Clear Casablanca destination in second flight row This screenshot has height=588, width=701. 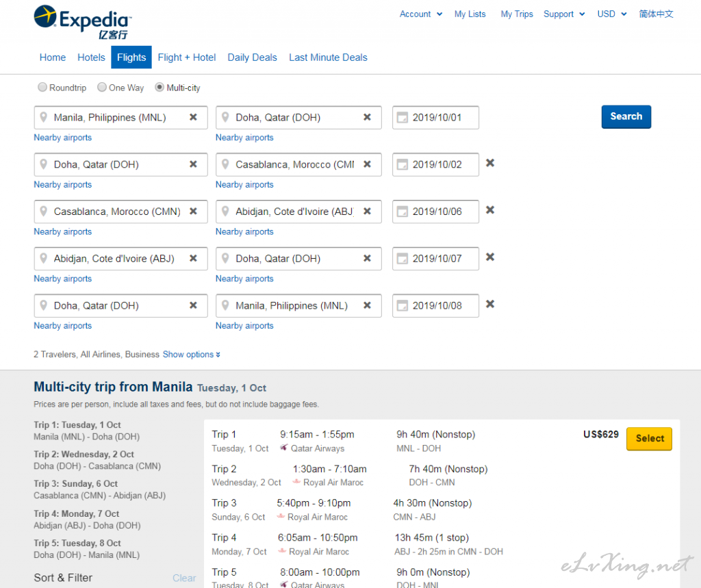pyautogui.click(x=367, y=164)
